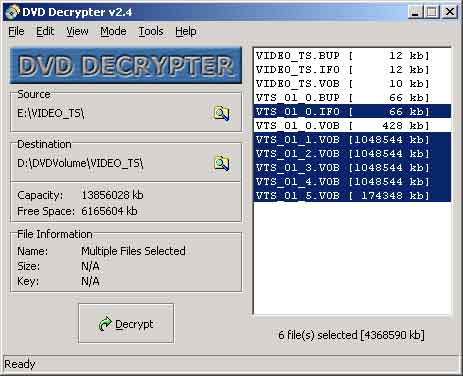463x376 pixels.
Task: Click destination path D:\DVDVolume\VIDEO_TS\
Action: [x=80, y=163]
